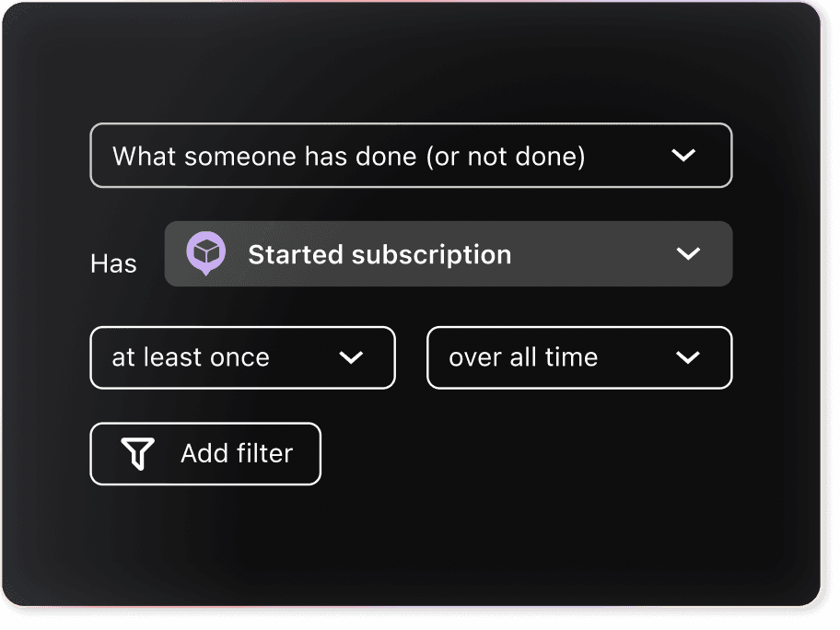The width and height of the screenshot is (840, 630).
Task: Click the chevron in at least once
Action: click(352, 357)
